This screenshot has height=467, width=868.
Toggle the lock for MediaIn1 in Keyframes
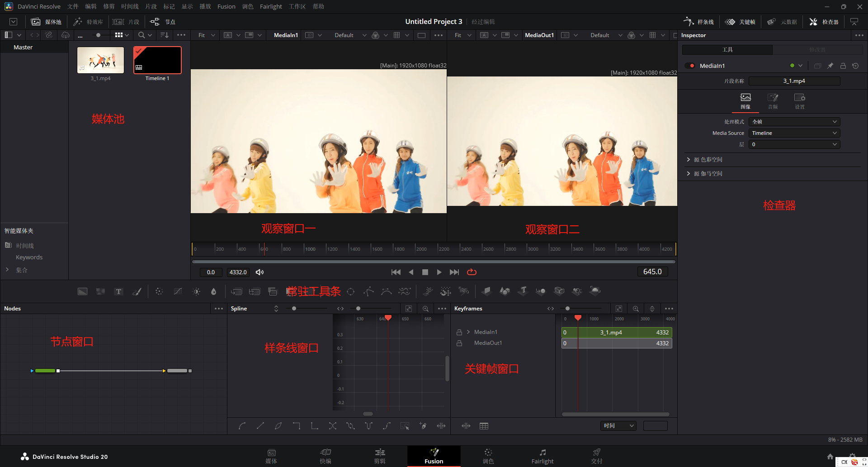tap(459, 332)
